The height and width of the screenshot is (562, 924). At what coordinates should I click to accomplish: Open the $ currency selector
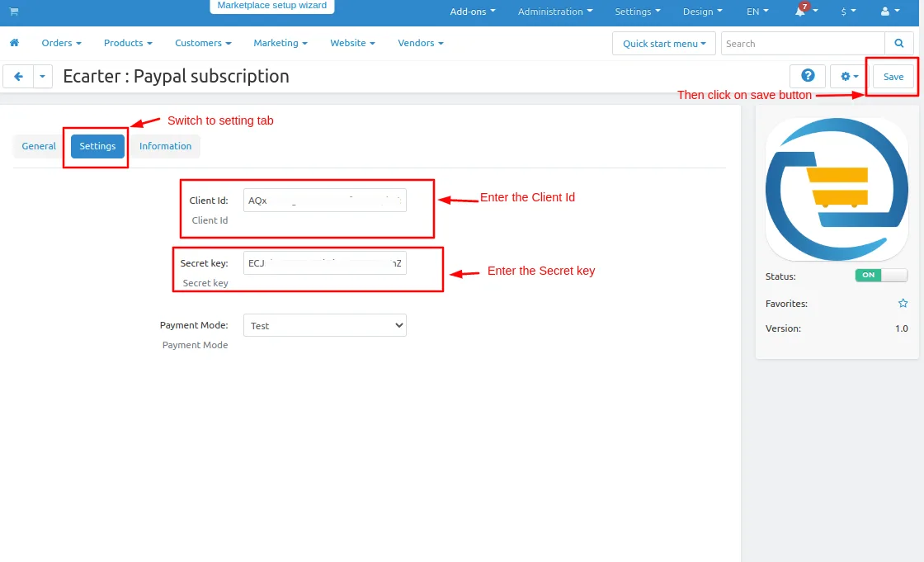pos(848,12)
